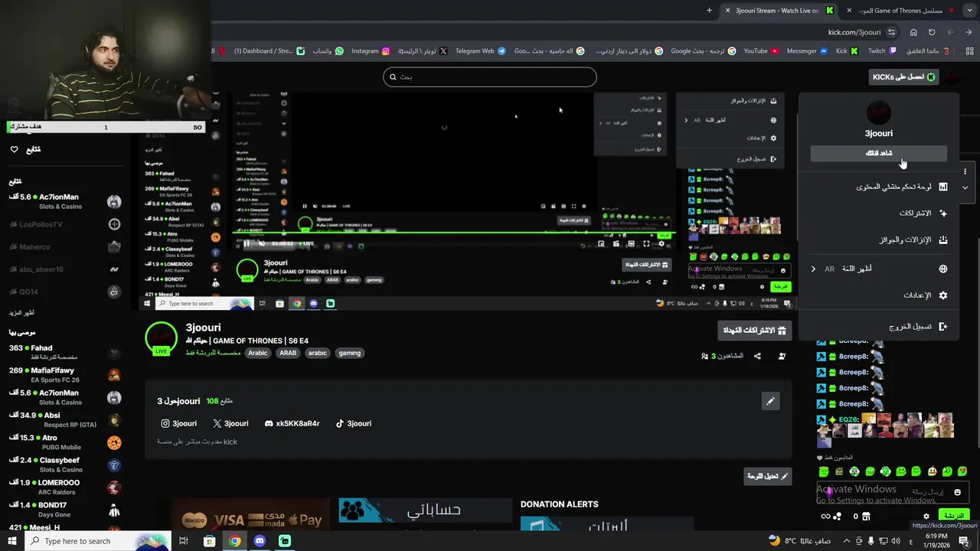Click the chat message input box
This screenshot has height=551, width=980.
[891, 492]
